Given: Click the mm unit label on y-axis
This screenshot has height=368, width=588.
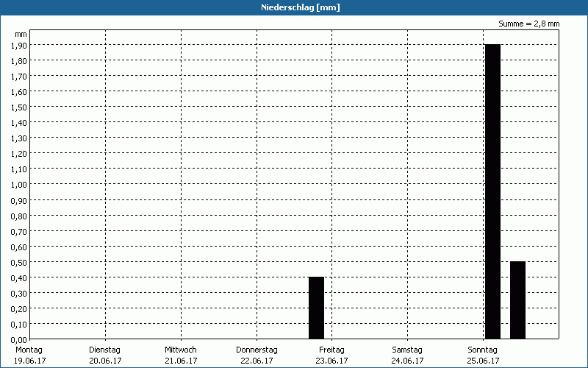Looking at the screenshot, I should click(21, 34).
